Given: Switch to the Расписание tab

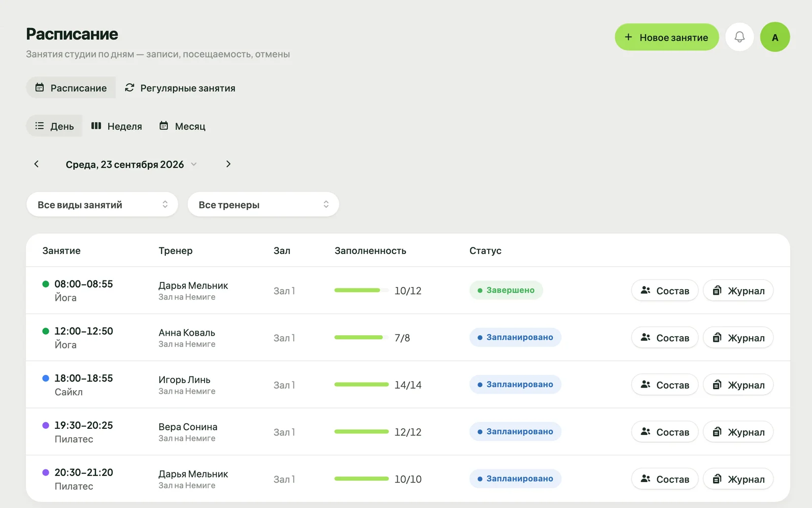Looking at the screenshot, I should pyautogui.click(x=71, y=88).
